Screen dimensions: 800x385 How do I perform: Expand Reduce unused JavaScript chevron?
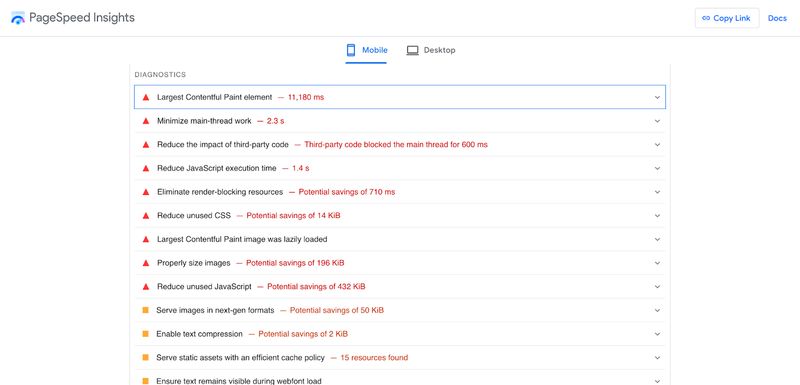click(657, 287)
